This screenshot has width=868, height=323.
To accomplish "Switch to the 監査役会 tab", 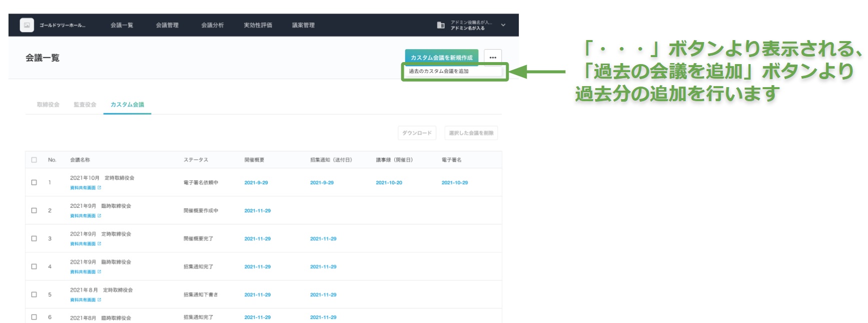I will coord(85,105).
